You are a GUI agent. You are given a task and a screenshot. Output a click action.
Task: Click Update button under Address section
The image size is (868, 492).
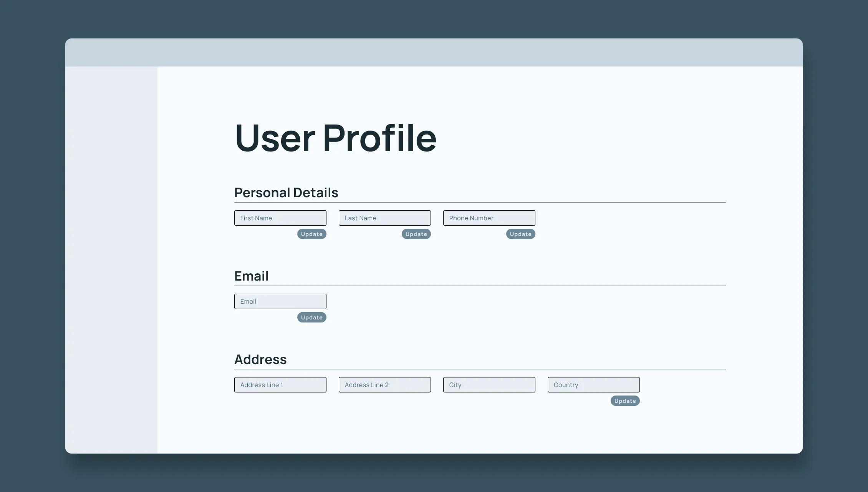click(x=625, y=400)
